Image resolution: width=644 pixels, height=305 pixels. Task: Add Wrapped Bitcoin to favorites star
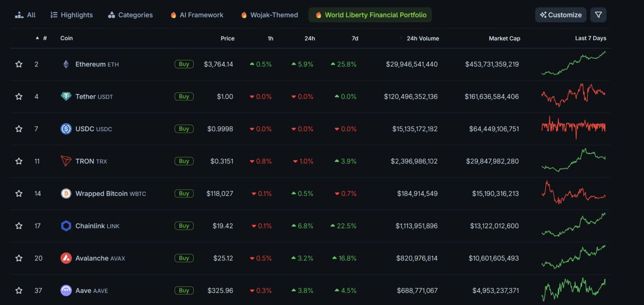(x=19, y=194)
